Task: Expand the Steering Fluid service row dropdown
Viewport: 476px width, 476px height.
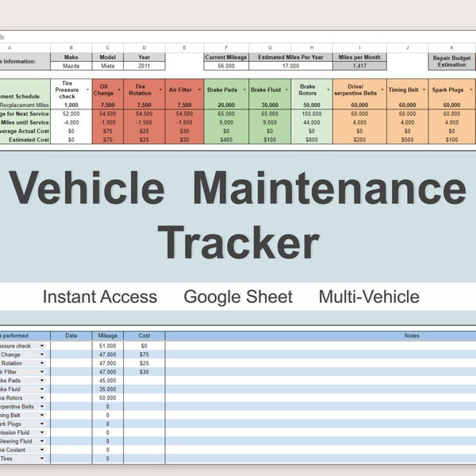Action: (42, 441)
